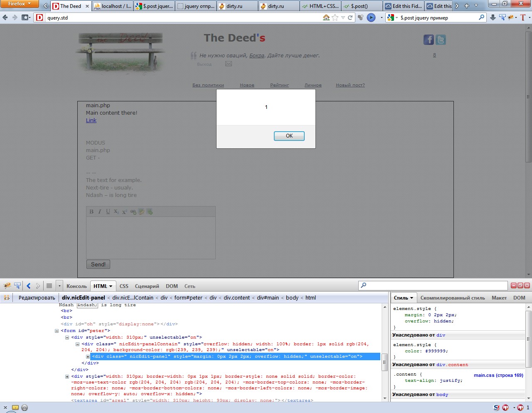This screenshot has width=532, height=413.
Task: Click Firebug forward arrow
Action: [x=38, y=285]
